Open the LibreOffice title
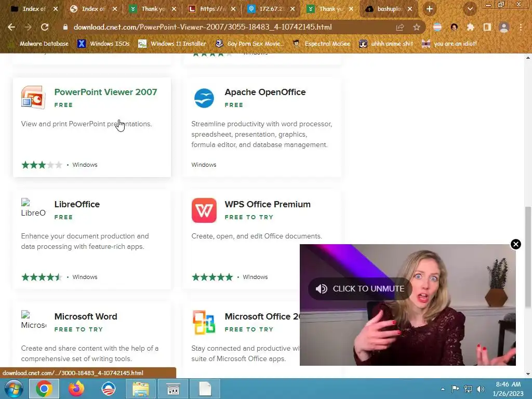Image resolution: width=532 pixels, height=399 pixels. [x=77, y=204]
